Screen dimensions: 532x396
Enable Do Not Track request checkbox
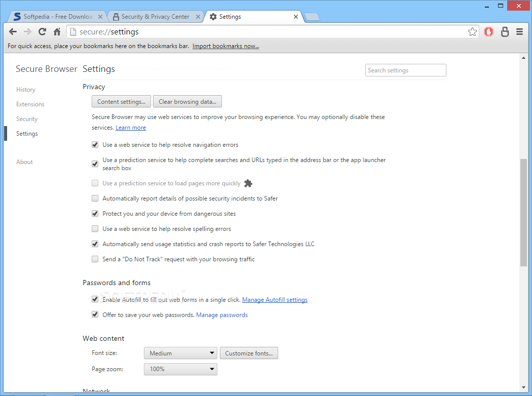coord(95,259)
